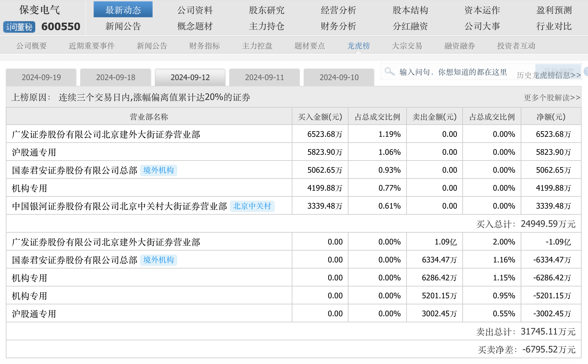The width and height of the screenshot is (588, 364).
Task: Go to the 融资融券 sub-tab
Action: (459, 46)
